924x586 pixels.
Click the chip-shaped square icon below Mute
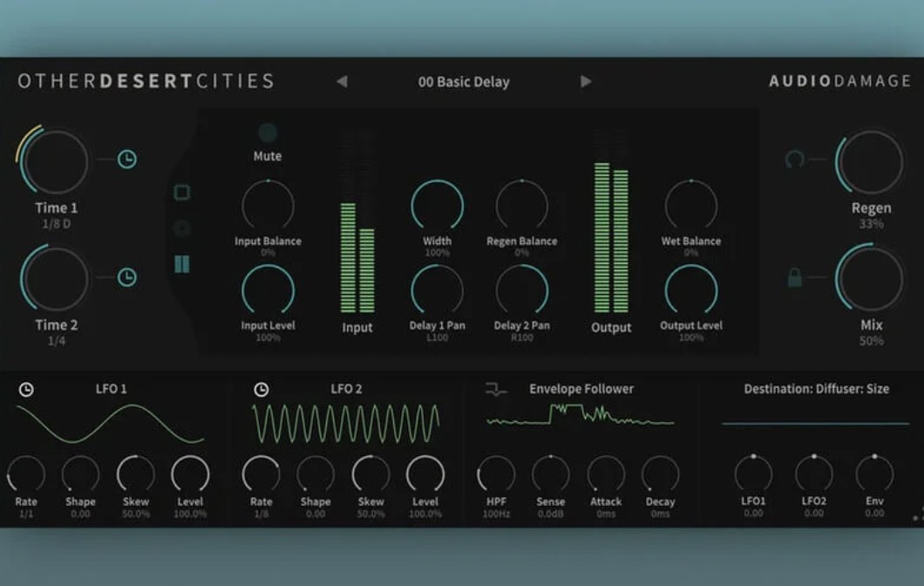pos(182,193)
